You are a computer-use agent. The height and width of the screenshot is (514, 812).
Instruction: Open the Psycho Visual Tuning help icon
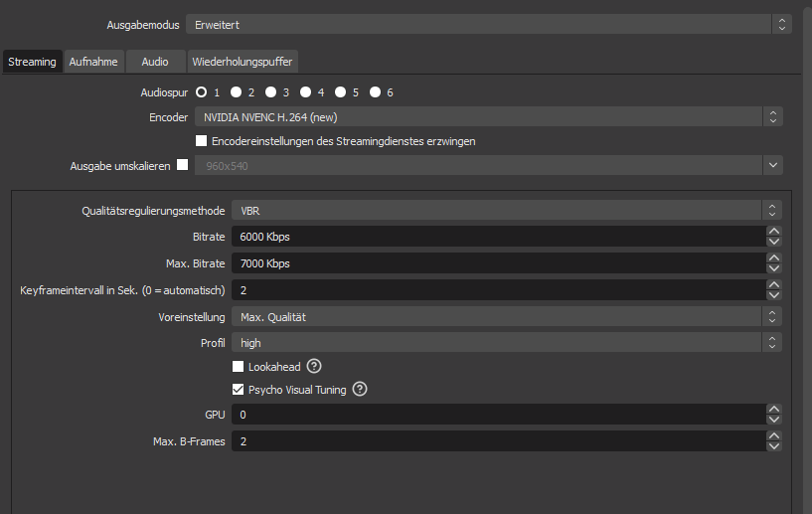(360, 389)
